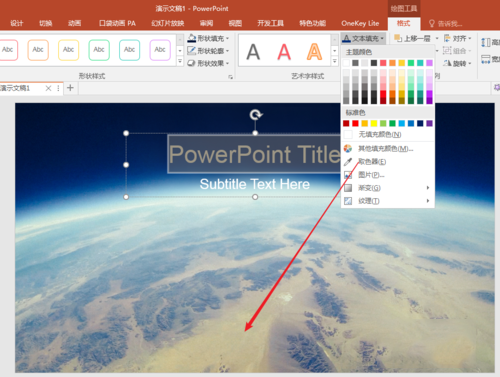The image size is (500, 377).
Task: Apply the orange outlined A WordArt style
Action: click(x=314, y=52)
